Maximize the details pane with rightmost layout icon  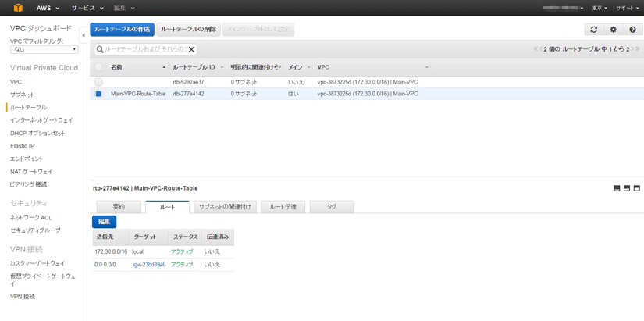pos(636,188)
